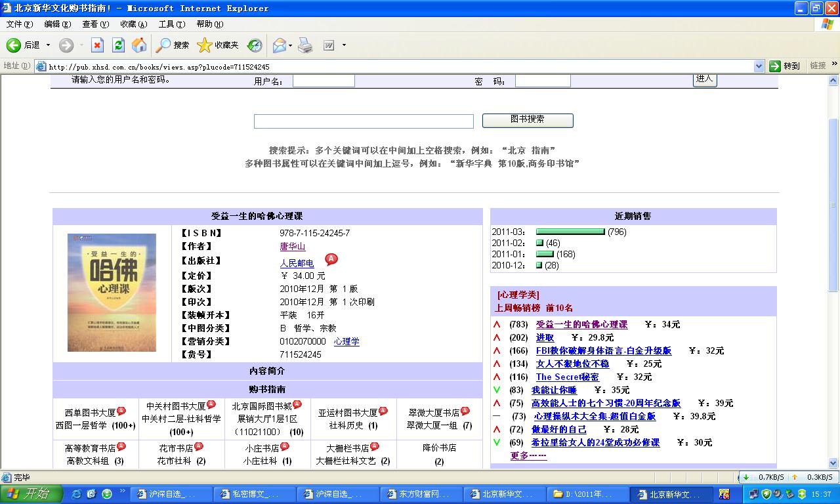Focus the 用户名 username field
This screenshot has height=504, width=840.
324,81
